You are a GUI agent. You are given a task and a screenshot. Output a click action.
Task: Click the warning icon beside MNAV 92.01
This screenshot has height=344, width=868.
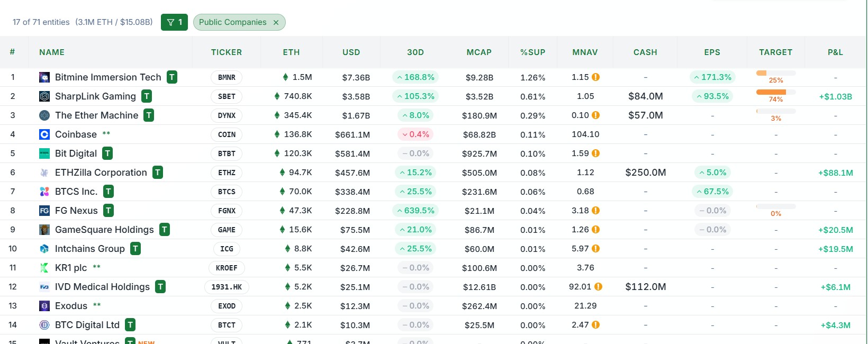click(x=598, y=287)
